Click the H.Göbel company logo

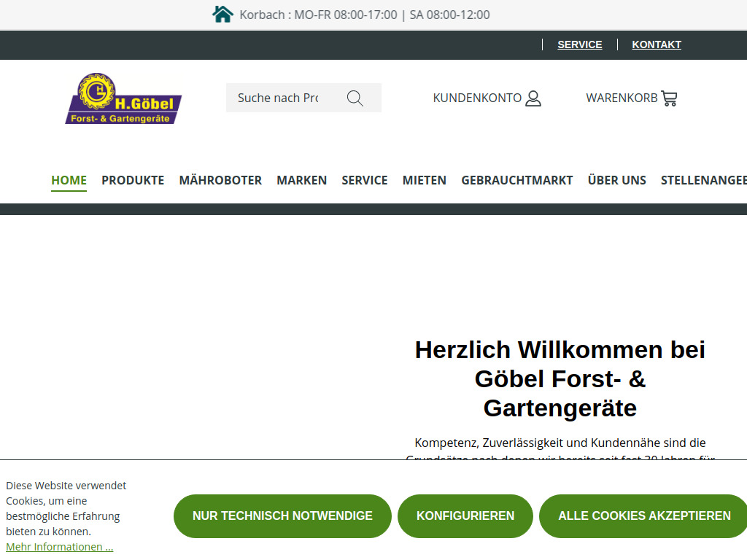[x=123, y=98]
